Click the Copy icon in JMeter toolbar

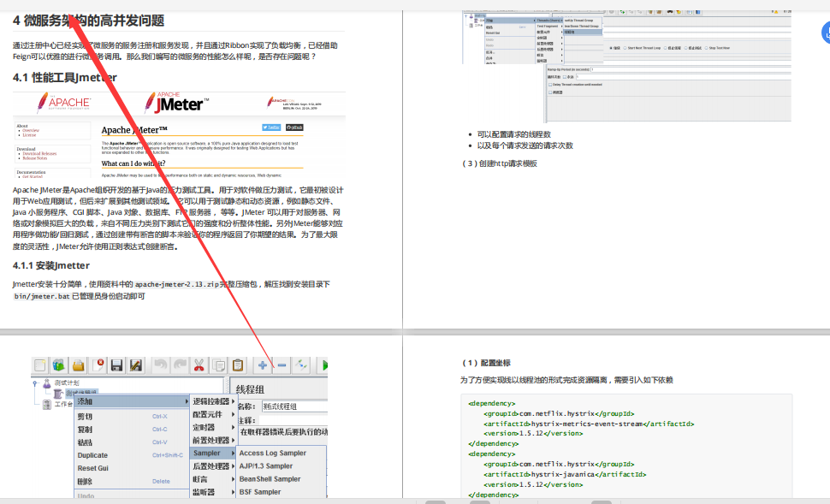pyautogui.click(x=218, y=365)
